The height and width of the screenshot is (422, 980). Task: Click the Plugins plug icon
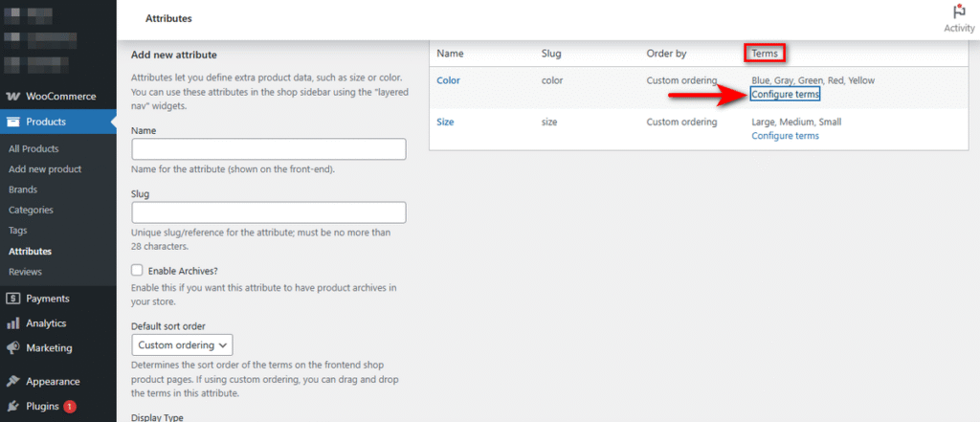(x=13, y=407)
